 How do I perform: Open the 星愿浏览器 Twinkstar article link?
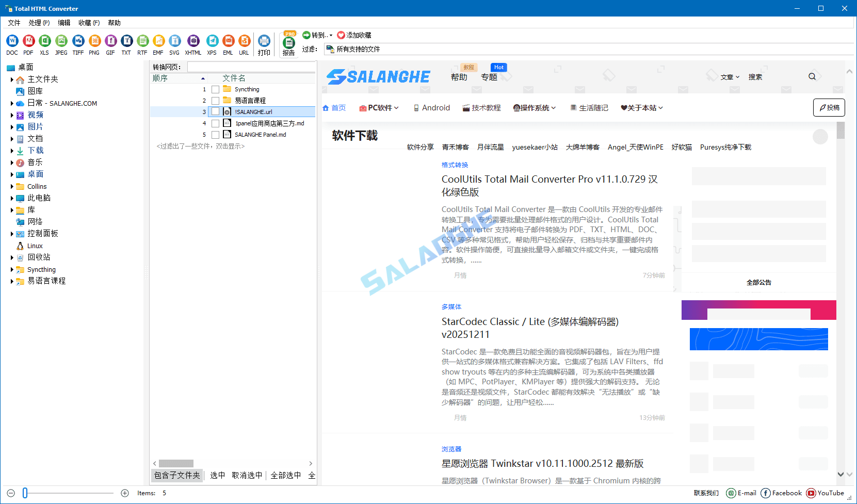coord(542,463)
